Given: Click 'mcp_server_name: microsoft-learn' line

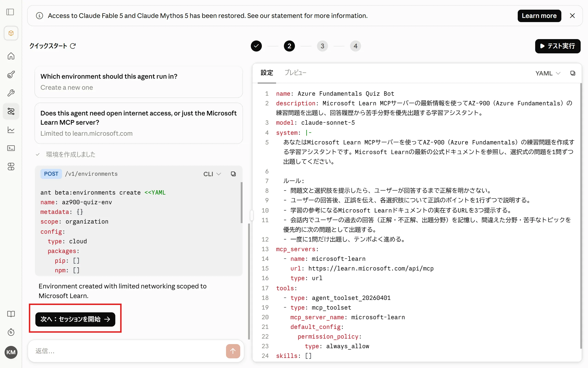Looking at the screenshot, I should coord(348,317).
